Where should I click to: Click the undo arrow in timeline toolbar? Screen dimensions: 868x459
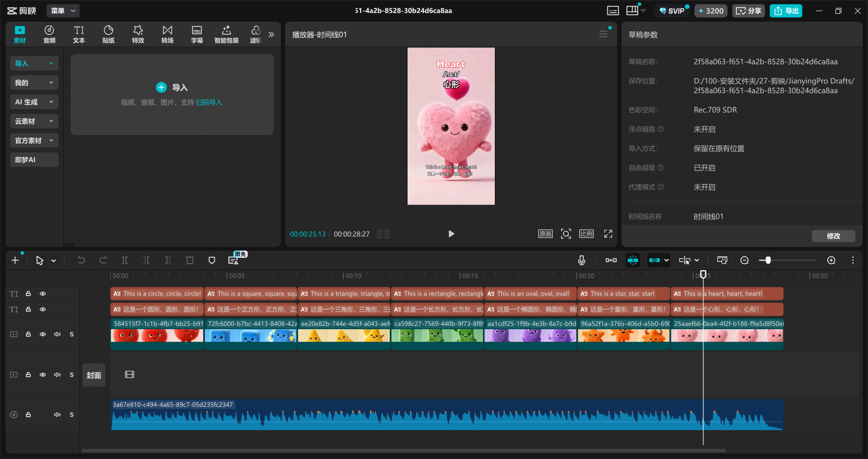(81, 260)
